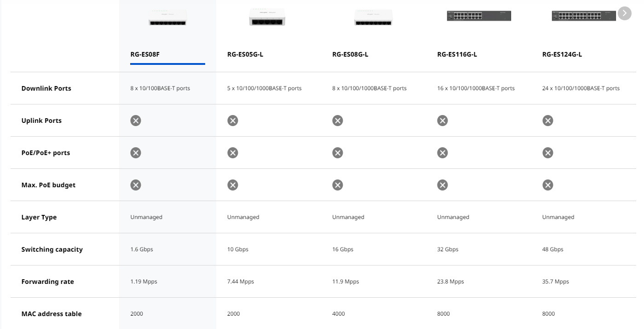
Task: Click Uplink Ports X icon for RG-ES116G-L
Action: pos(443,121)
